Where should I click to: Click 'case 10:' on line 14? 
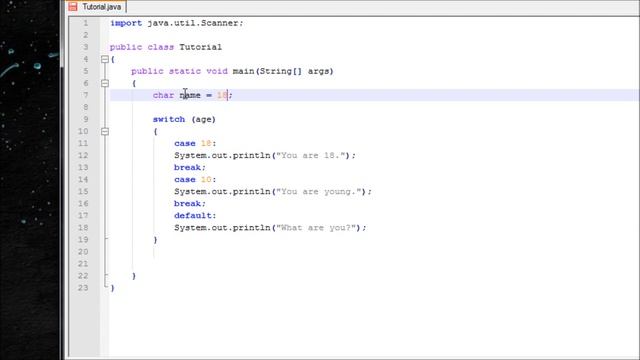click(x=195, y=180)
